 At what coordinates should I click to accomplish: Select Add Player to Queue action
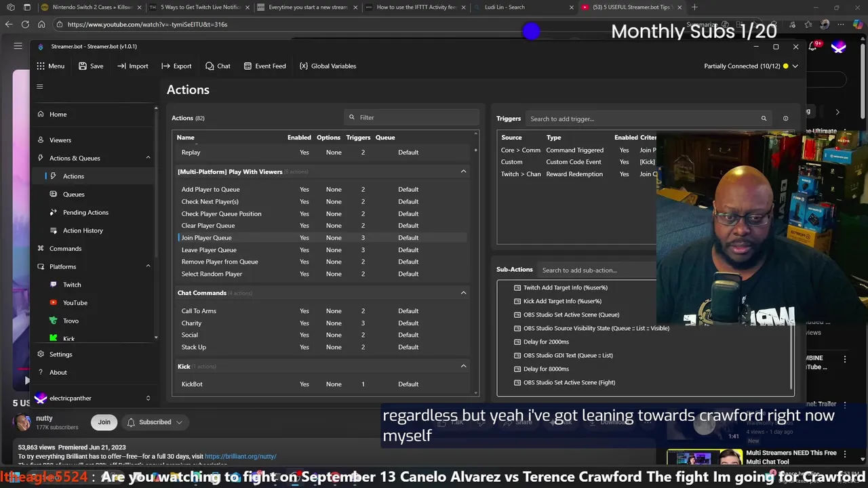point(322,189)
